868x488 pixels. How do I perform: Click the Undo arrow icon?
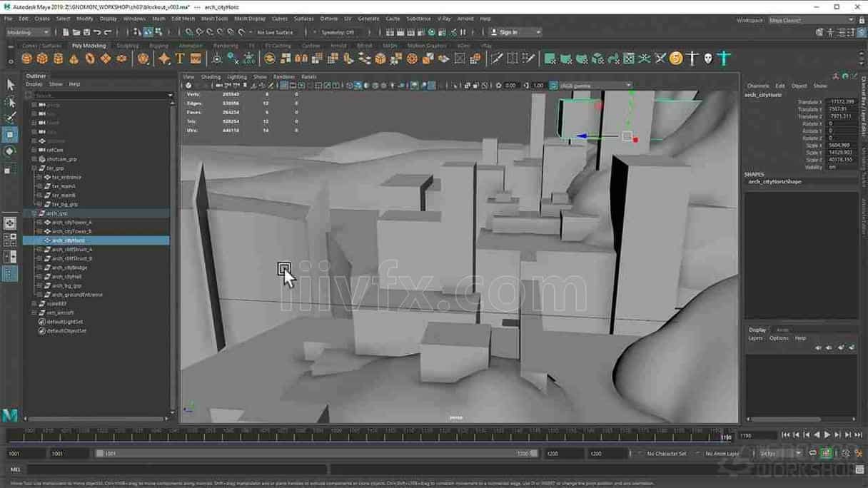coord(97,32)
